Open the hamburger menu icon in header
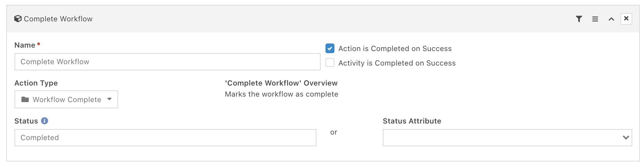This screenshot has width=644, height=167. click(x=595, y=19)
